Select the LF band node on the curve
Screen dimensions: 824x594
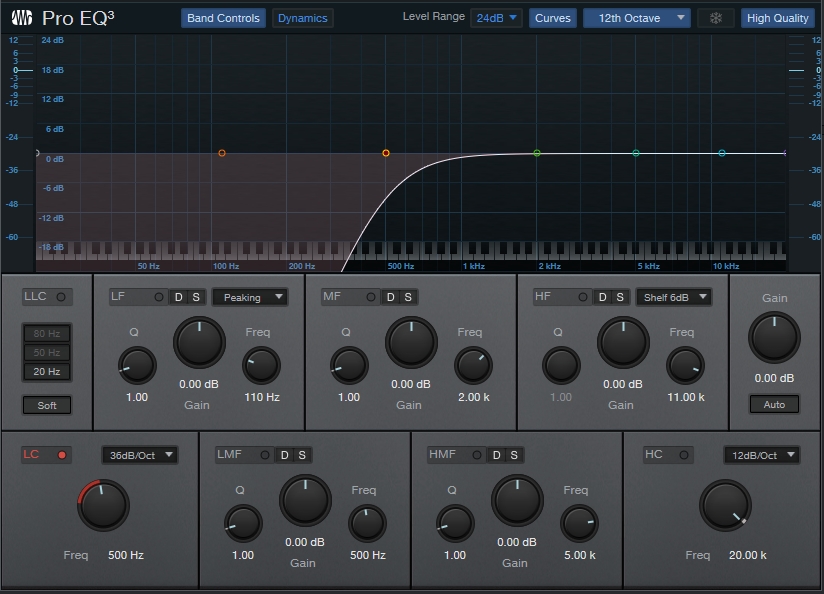coord(222,153)
